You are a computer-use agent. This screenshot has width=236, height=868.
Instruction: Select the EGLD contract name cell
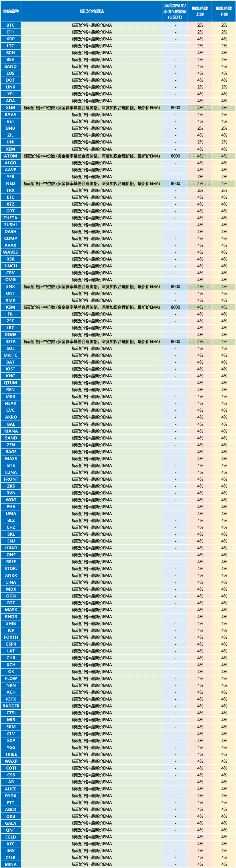click(10, 837)
